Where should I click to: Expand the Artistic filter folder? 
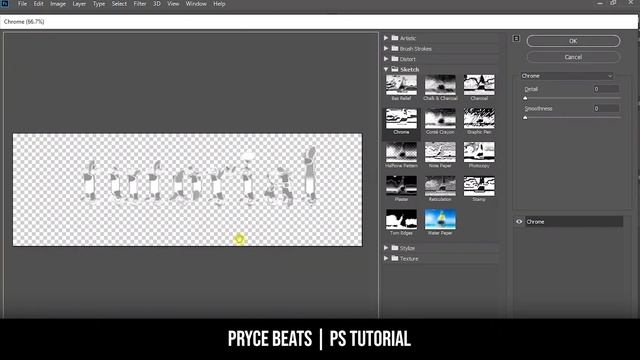click(386, 38)
